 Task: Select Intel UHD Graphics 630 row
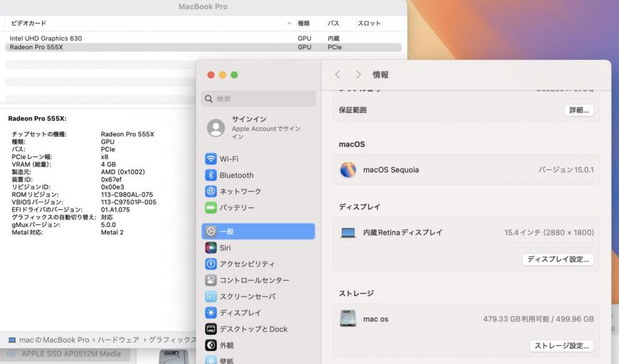[203, 38]
